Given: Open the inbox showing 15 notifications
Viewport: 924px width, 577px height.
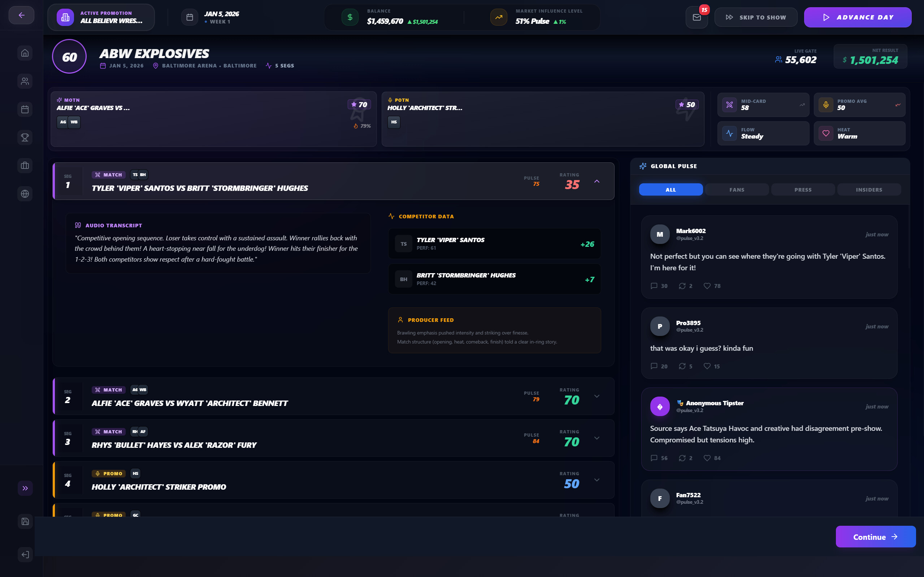Looking at the screenshot, I should click(x=697, y=17).
